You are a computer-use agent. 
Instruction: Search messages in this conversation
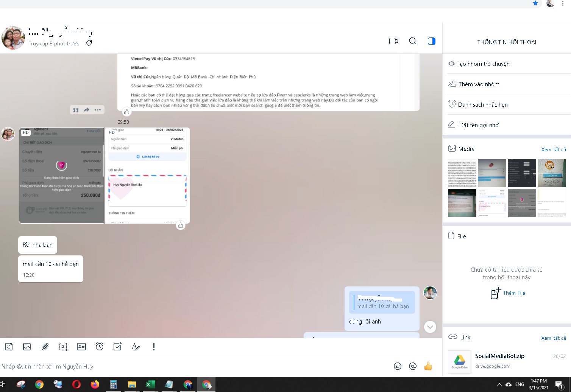413,41
